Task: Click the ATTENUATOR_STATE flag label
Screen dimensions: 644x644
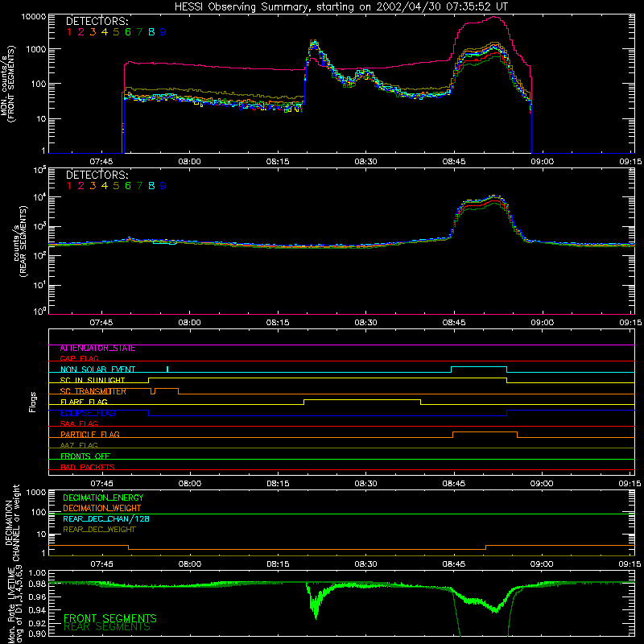Action: (97, 349)
